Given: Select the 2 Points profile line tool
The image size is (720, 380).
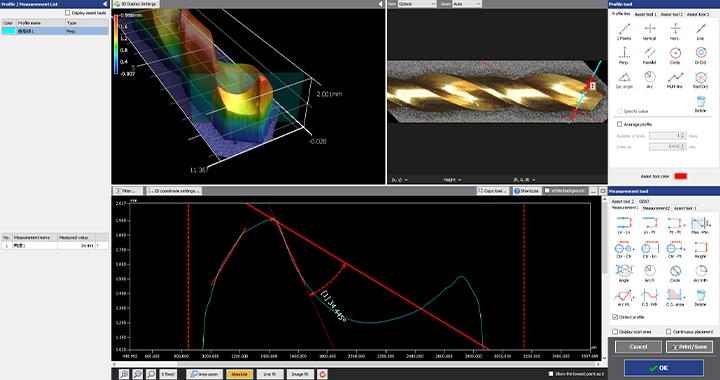Looking at the screenshot, I should 624,32.
